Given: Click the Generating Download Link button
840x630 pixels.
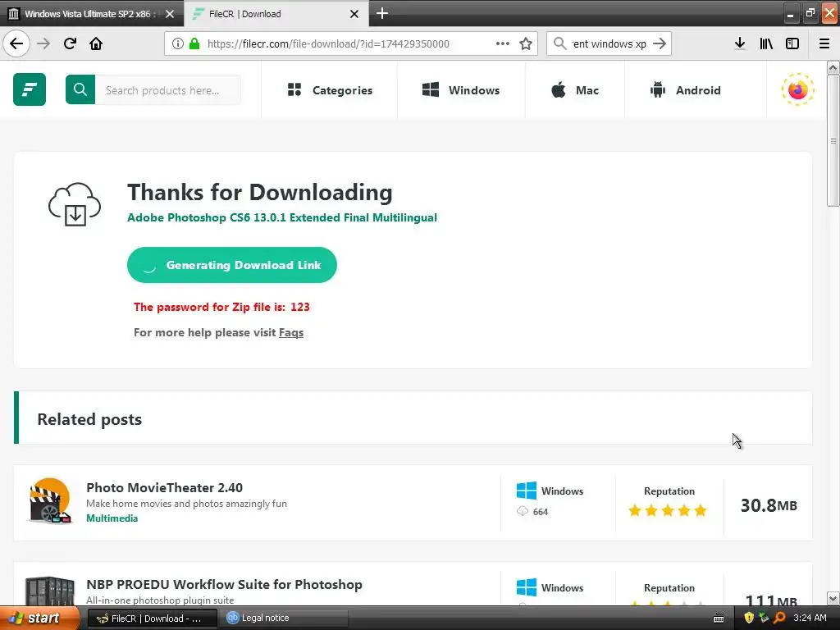Looking at the screenshot, I should coord(232,265).
